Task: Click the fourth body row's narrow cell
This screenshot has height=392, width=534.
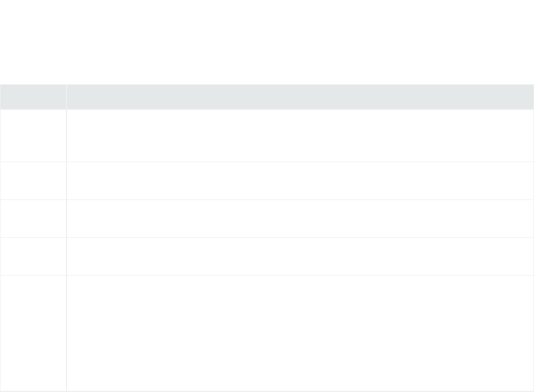Action: click(33, 256)
